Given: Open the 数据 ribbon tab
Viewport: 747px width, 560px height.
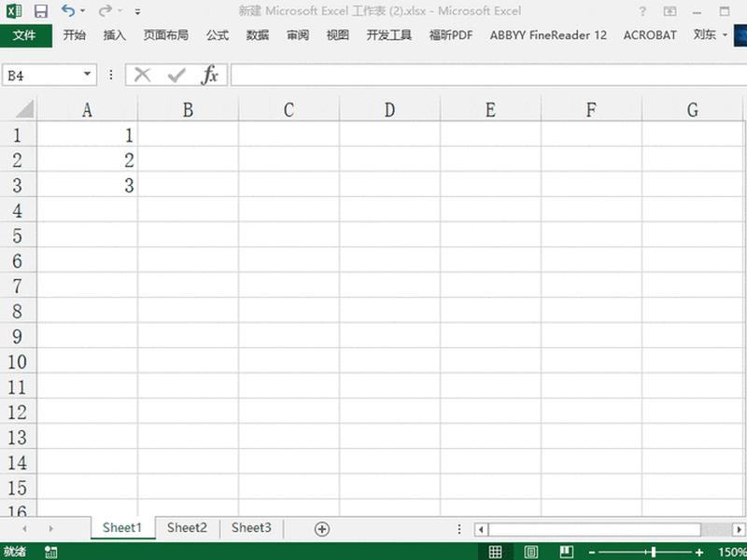Looking at the screenshot, I should pos(258,35).
